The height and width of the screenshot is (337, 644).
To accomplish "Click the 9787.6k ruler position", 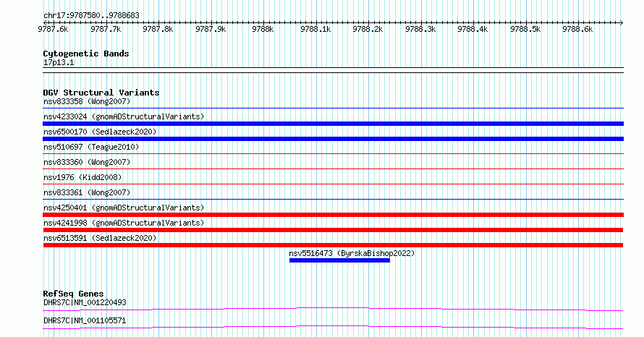I will 53,29.
